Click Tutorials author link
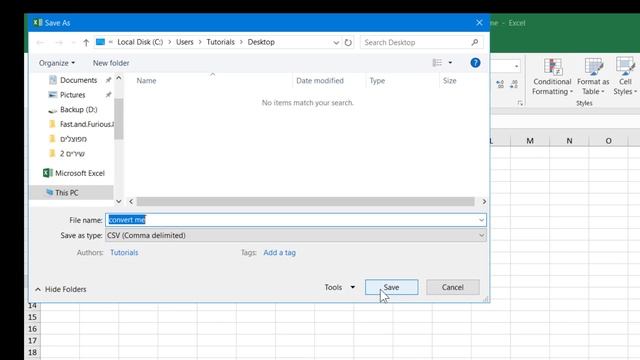The height and width of the screenshot is (360, 640). (124, 253)
